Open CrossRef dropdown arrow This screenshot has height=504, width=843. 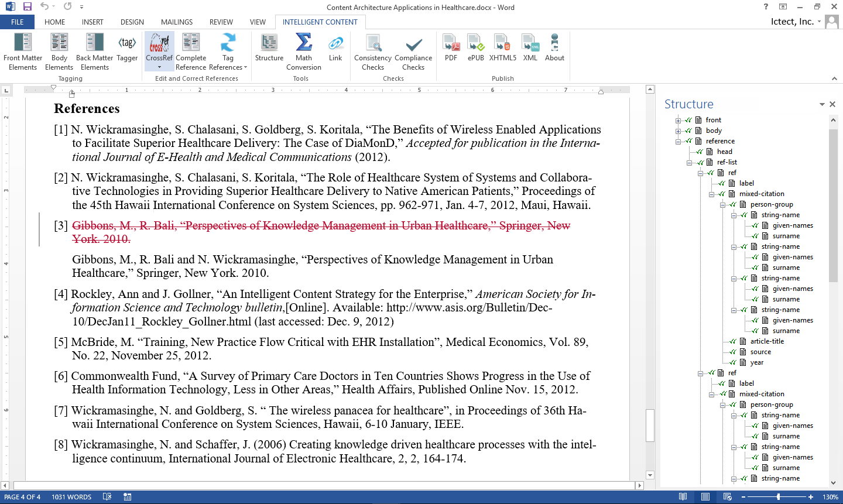click(x=159, y=67)
